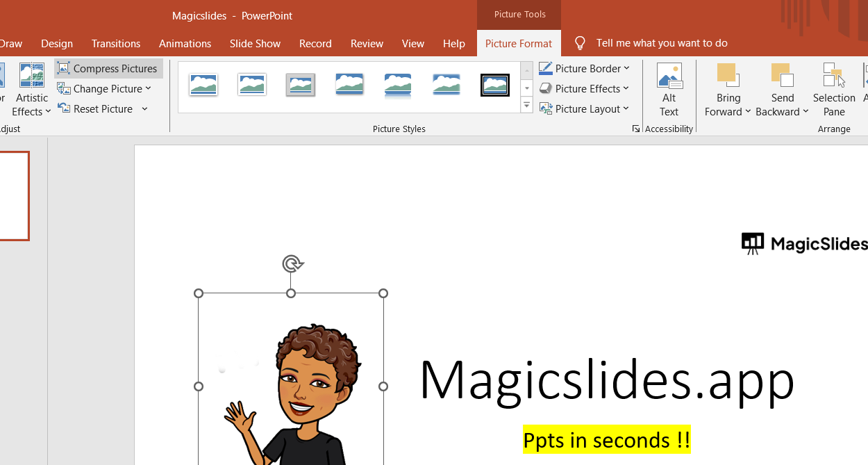The height and width of the screenshot is (465, 868).
Task: Click the MagicSlides logo on the slide
Action: [805, 243]
